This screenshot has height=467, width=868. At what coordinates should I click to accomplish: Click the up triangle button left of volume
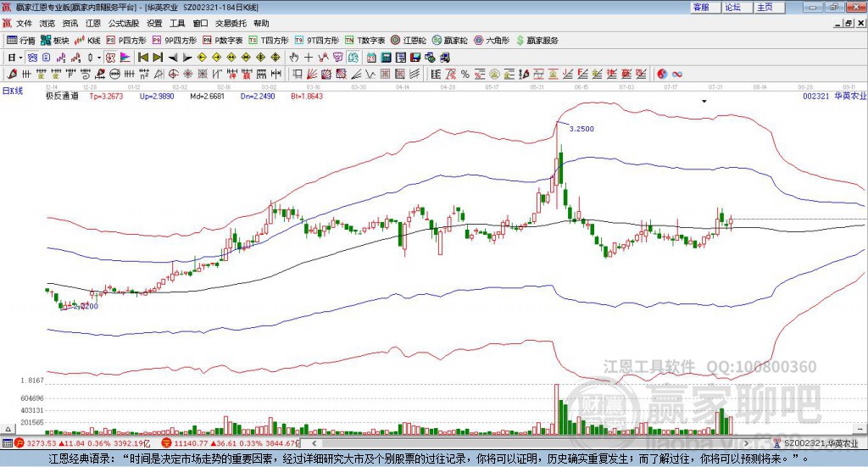[x=8, y=429]
